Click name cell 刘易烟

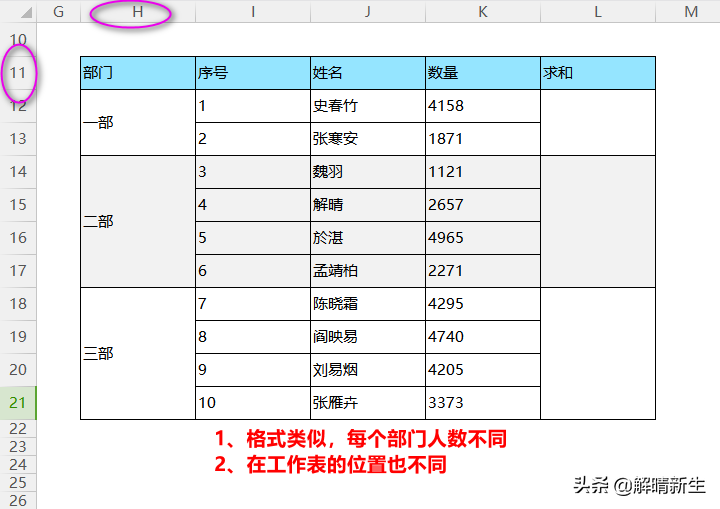pos(368,370)
